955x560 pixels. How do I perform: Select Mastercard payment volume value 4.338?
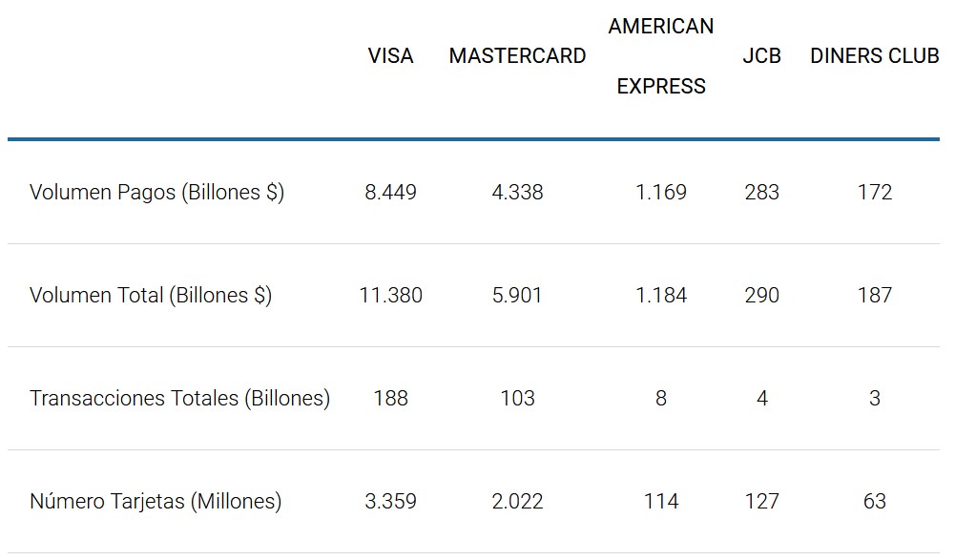pos(517,193)
